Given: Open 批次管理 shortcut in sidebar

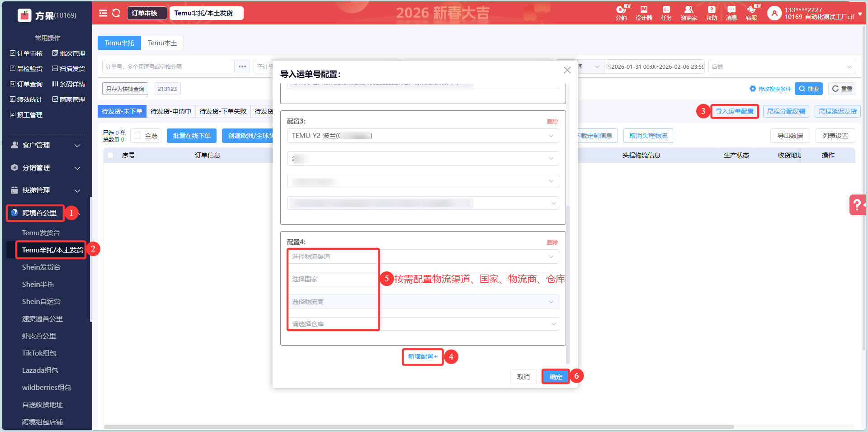Looking at the screenshot, I should click(69, 53).
